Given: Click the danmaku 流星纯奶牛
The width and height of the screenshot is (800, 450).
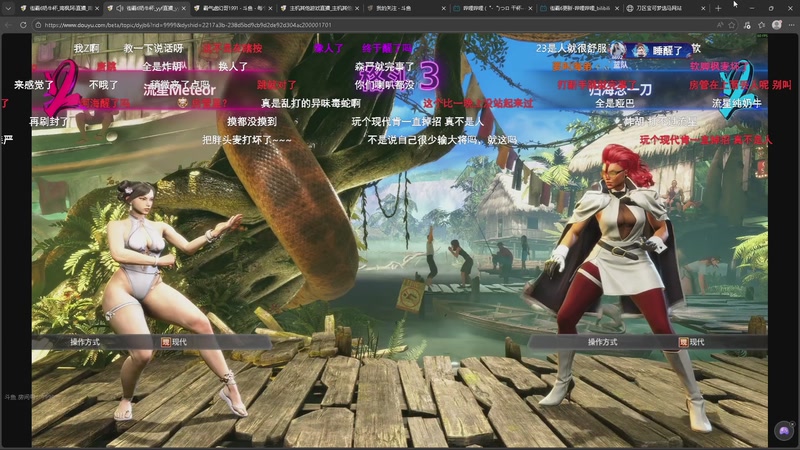Looking at the screenshot, I should 737,103.
